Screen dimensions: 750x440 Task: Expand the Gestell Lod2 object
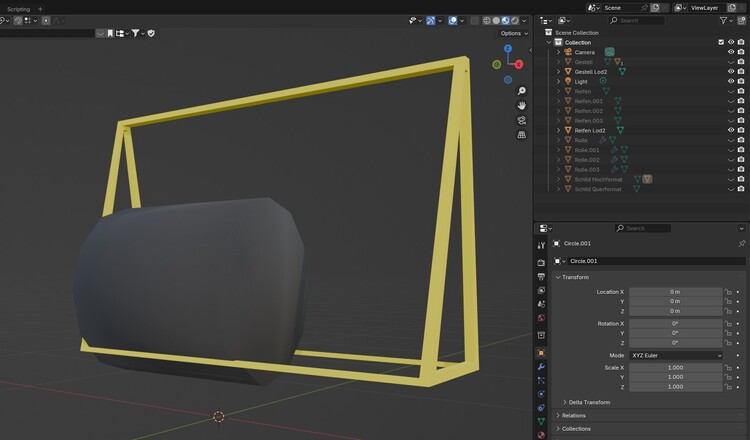click(x=558, y=72)
